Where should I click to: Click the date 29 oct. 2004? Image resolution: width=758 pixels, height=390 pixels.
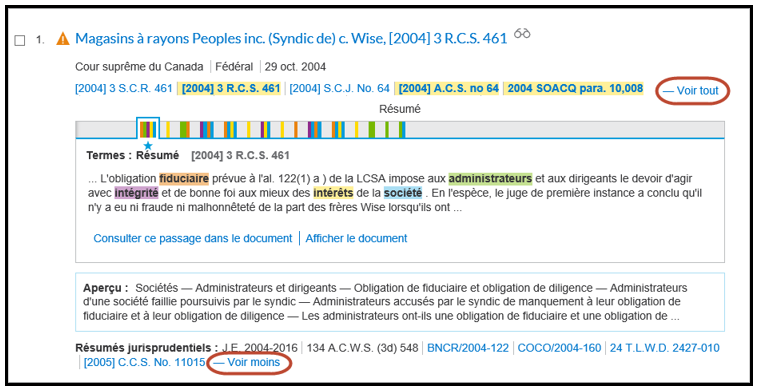coord(295,67)
